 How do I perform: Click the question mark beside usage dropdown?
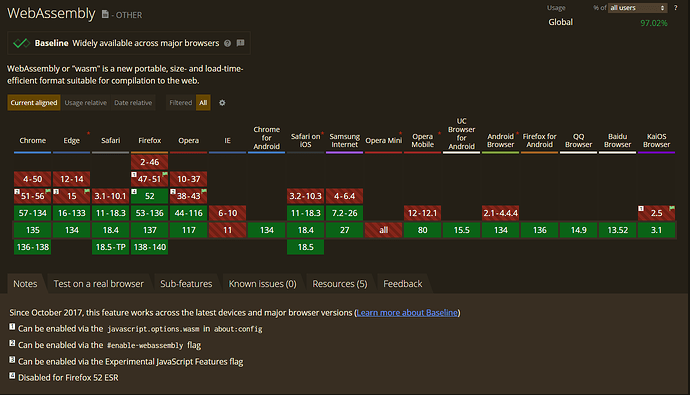point(675,7)
